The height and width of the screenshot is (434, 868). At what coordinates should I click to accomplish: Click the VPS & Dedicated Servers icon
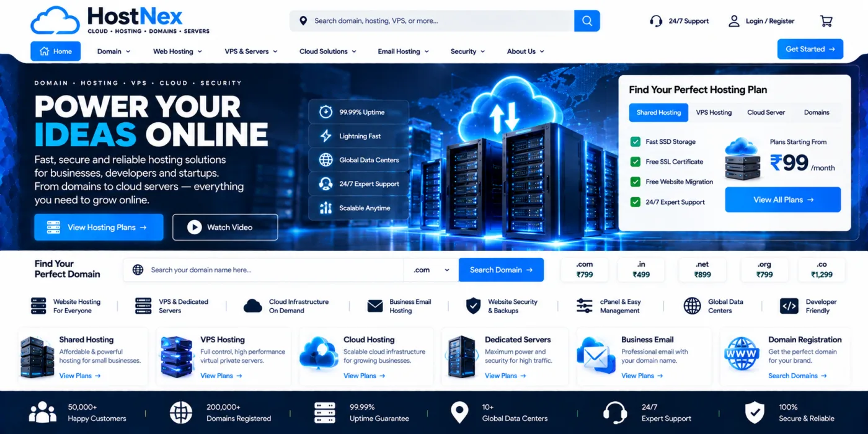click(x=143, y=306)
